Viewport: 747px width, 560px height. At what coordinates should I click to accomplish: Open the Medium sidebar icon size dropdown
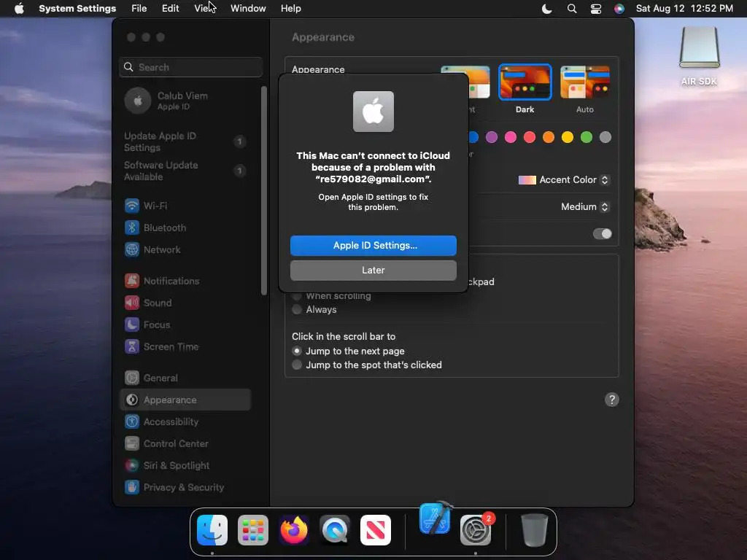pos(585,206)
